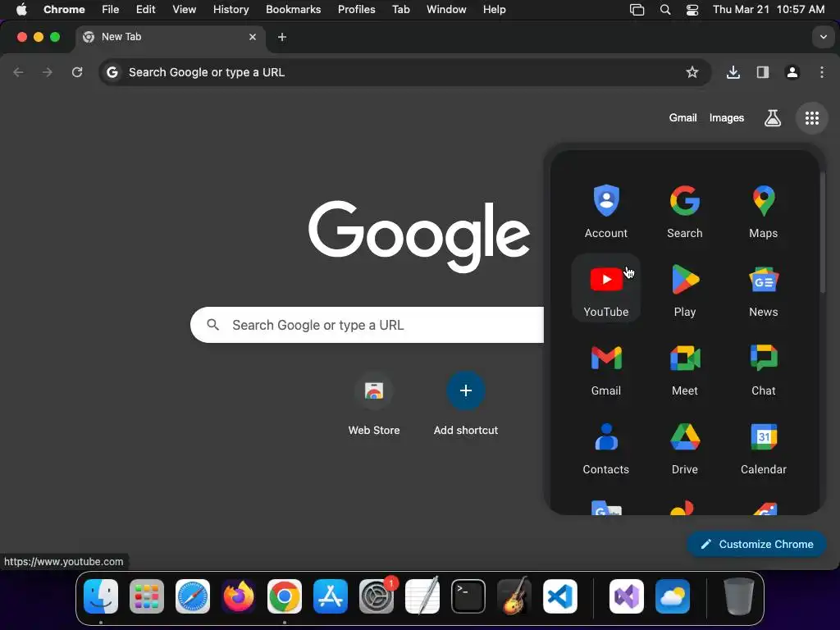840x630 pixels.
Task: Close the Google apps grid launcher
Action: coord(811,118)
